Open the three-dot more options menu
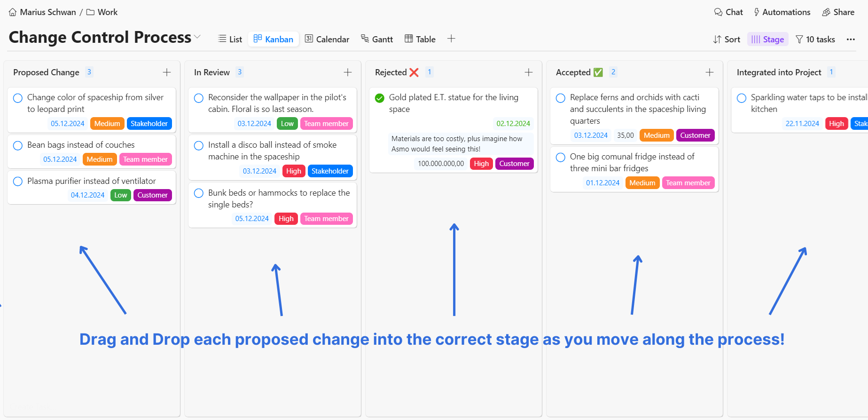Viewport: 868px width, 420px height. 851,40
